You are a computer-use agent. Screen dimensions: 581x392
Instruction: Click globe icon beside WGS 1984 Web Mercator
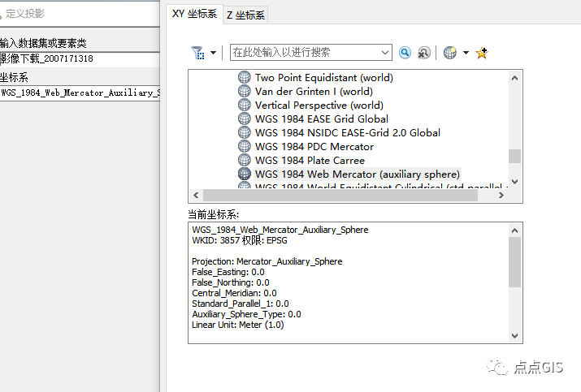point(245,174)
